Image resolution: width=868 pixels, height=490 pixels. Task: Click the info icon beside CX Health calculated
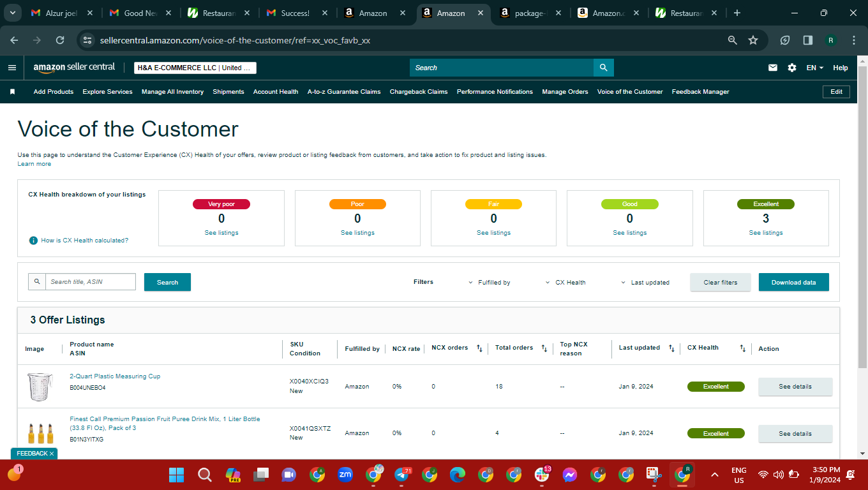pyautogui.click(x=33, y=241)
